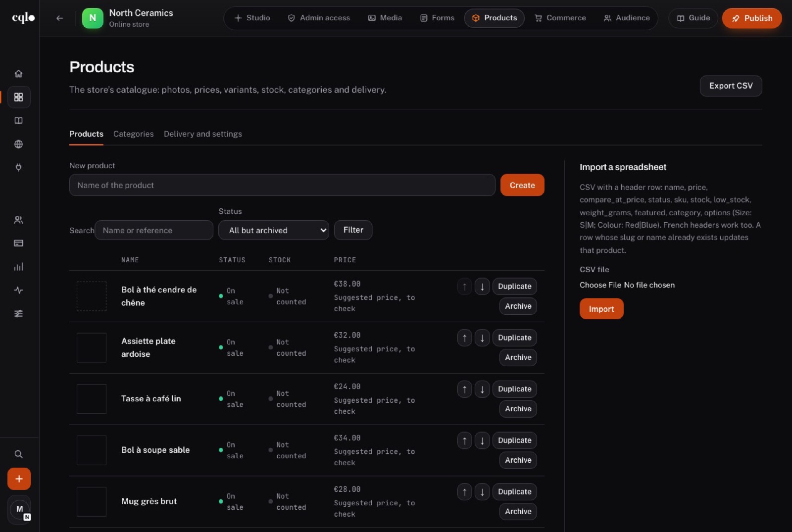This screenshot has width=792, height=532.
Task: Open the Studio menu
Action: pos(252,18)
